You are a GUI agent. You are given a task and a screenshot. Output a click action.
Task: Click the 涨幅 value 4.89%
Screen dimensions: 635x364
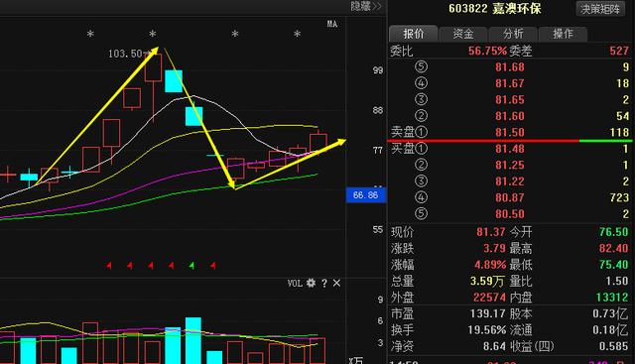coord(490,265)
